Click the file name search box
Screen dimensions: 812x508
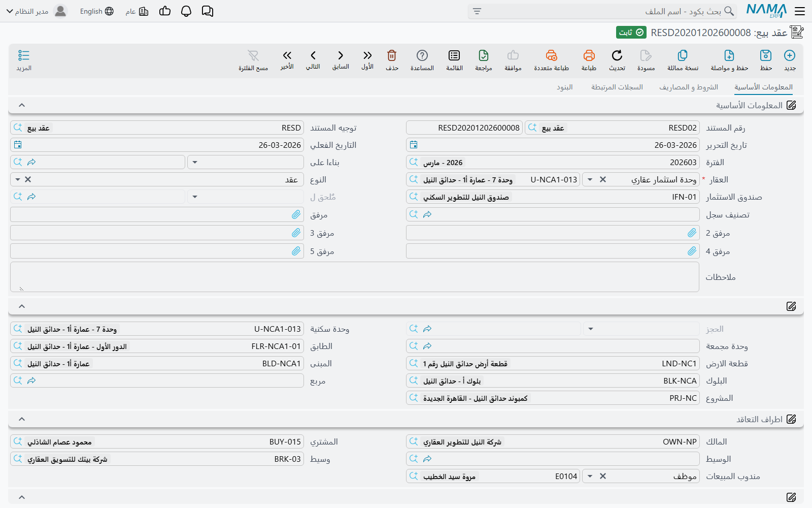[x=601, y=11]
